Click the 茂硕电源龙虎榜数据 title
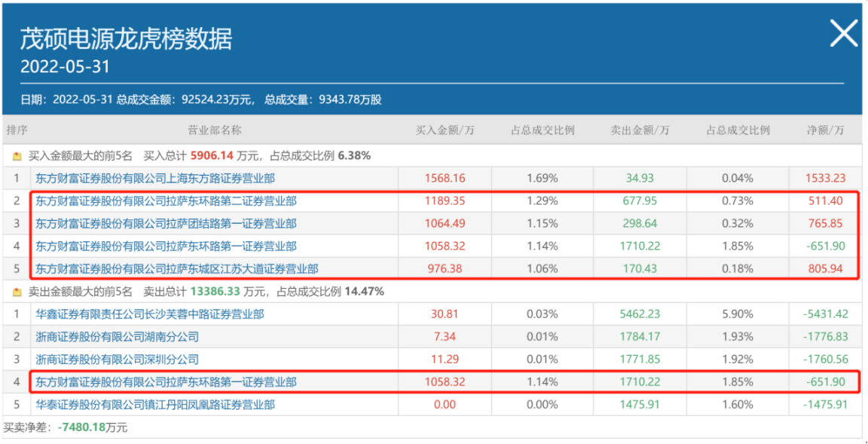 (x=127, y=40)
